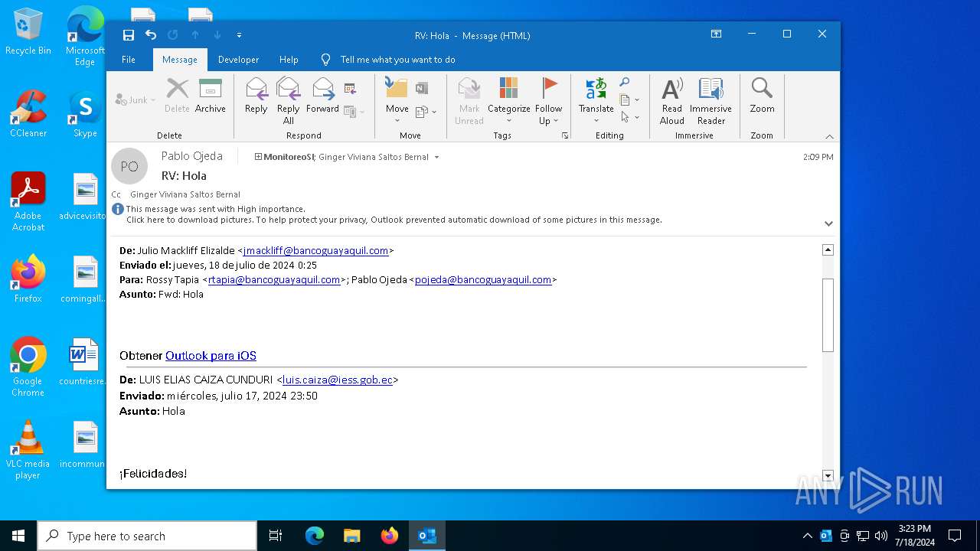Select the countriesre Word document on desktop

[x=83, y=361]
